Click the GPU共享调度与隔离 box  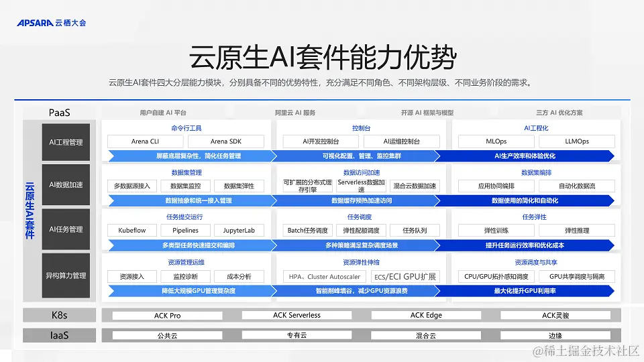pos(577,277)
